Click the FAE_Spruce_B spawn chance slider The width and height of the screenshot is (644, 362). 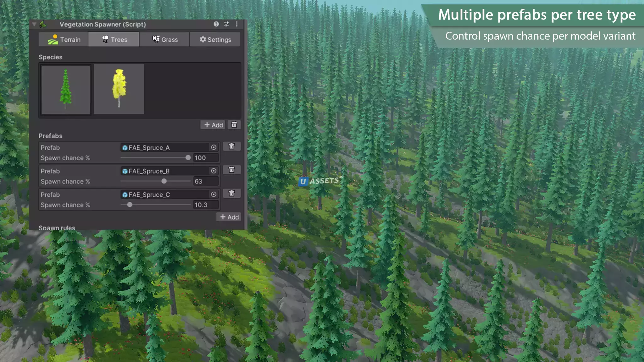click(x=164, y=181)
